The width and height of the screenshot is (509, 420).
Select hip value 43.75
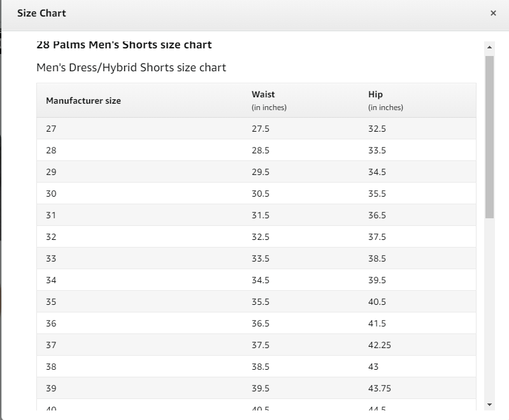pyautogui.click(x=380, y=388)
